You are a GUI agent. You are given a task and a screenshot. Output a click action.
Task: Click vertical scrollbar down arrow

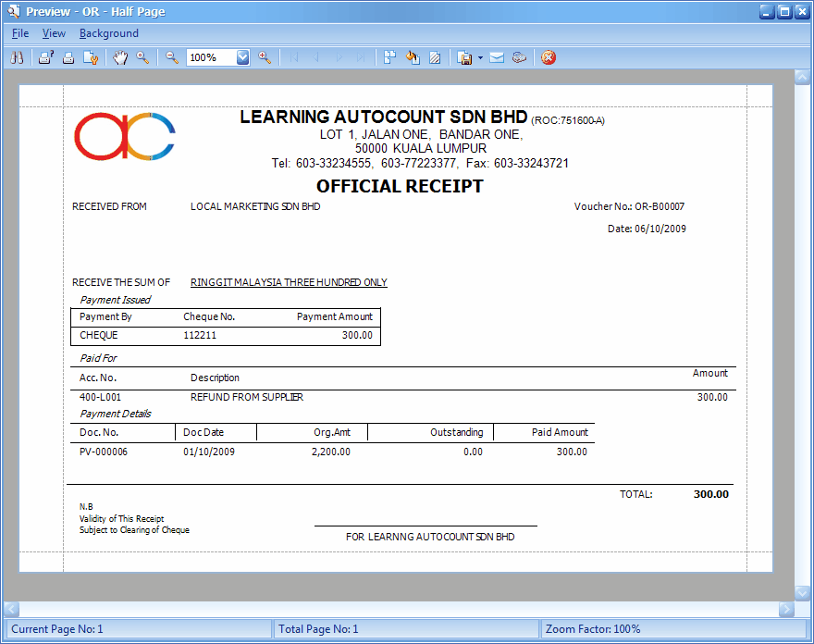pos(803,592)
